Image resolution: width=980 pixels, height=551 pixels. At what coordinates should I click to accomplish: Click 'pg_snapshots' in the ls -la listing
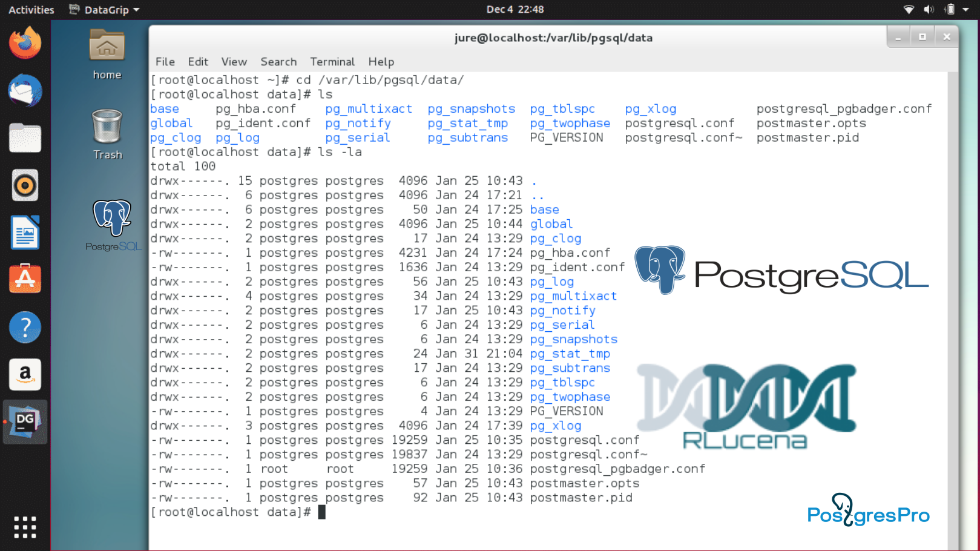574,339
